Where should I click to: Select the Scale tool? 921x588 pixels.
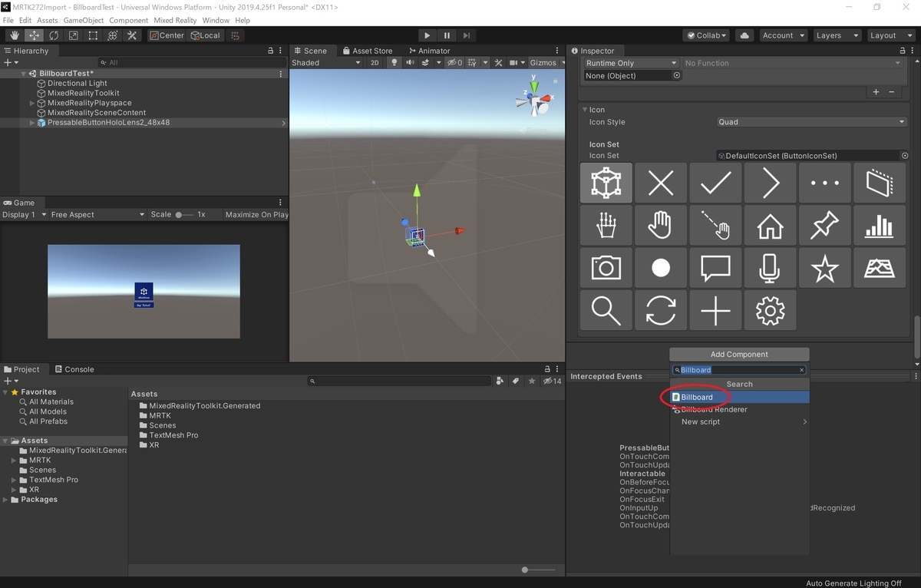73,35
